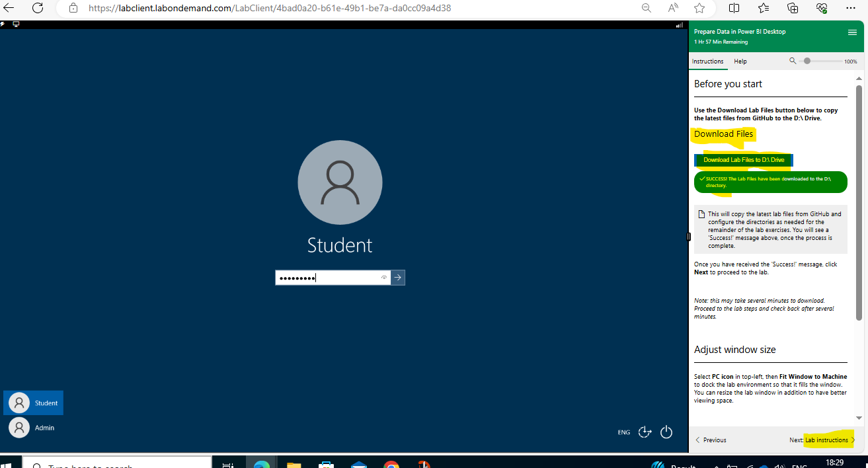The width and height of the screenshot is (868, 468).
Task: Add page to favorites with star icon
Action: [699, 9]
